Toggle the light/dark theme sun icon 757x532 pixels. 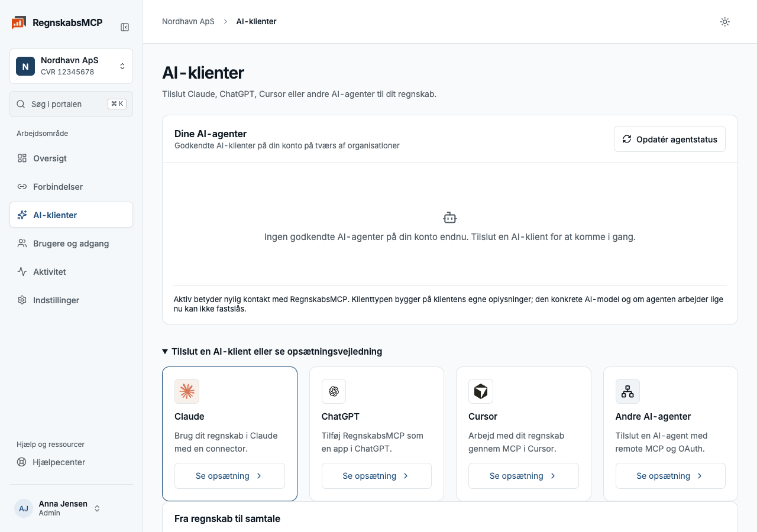[725, 22]
